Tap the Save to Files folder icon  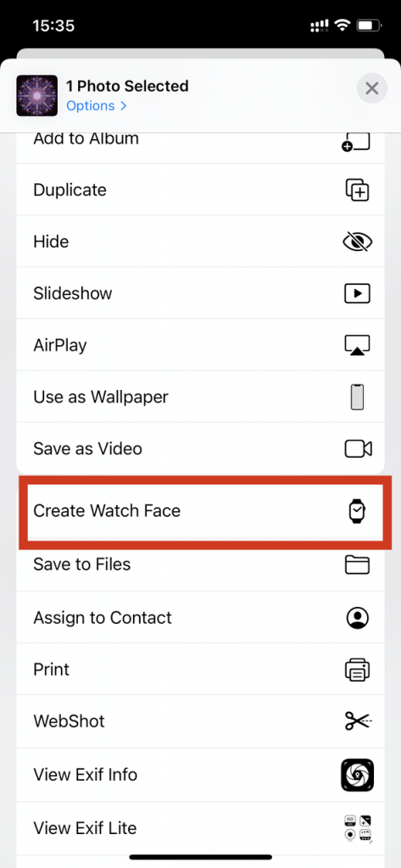357,565
